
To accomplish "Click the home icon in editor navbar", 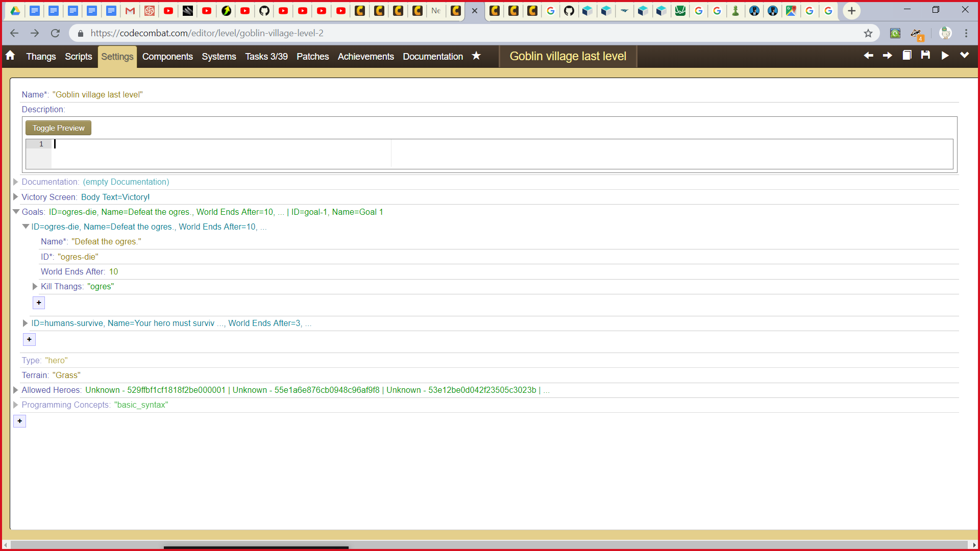I will pyautogui.click(x=10, y=56).
